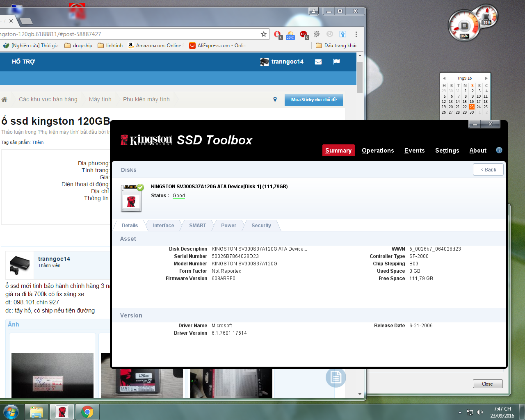The image size is (525, 420).
Task: Click the home icon in forum breadcrumb
Action: (5, 99)
